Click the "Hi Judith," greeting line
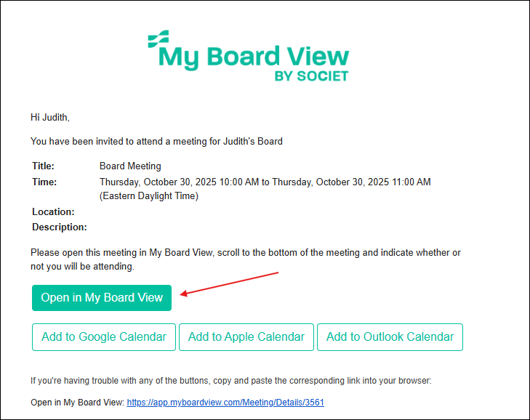 coord(50,117)
